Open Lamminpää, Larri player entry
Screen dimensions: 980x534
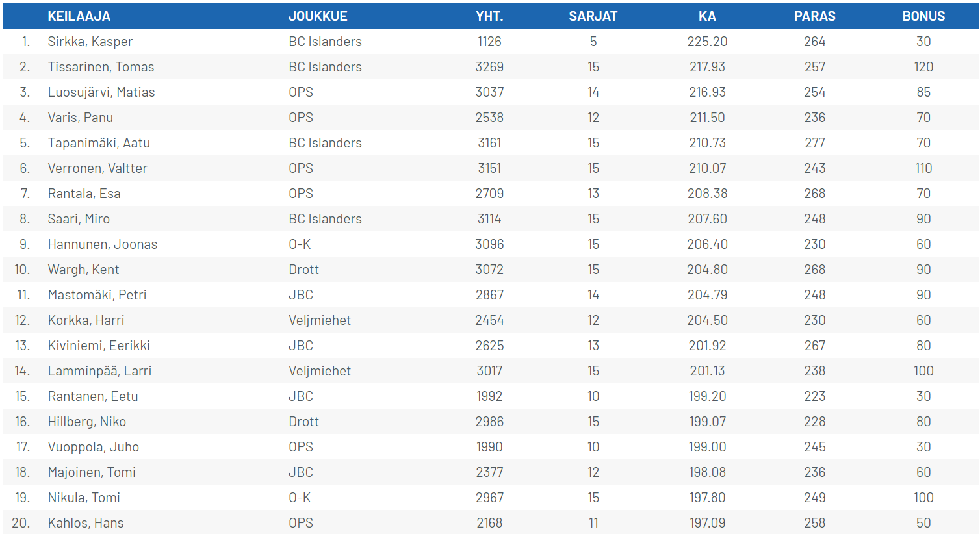[x=99, y=371]
